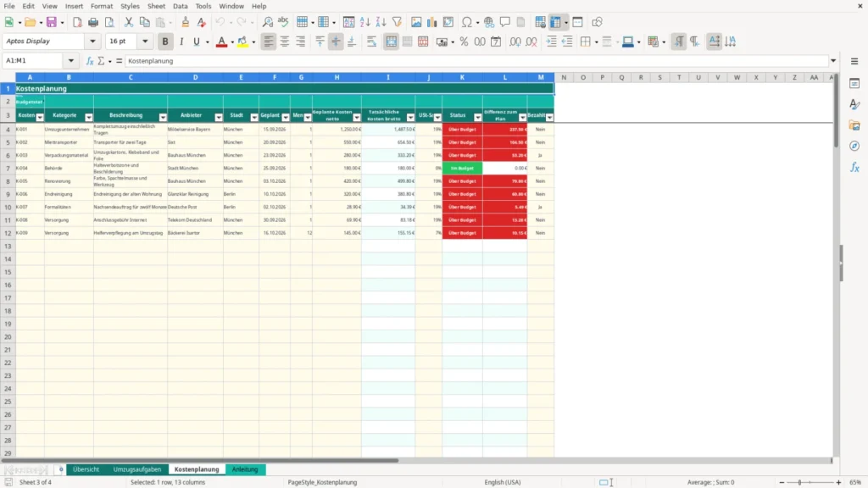868x488 pixels.
Task: Toggle Freeze Rows and Columns
Action: click(x=556, y=22)
